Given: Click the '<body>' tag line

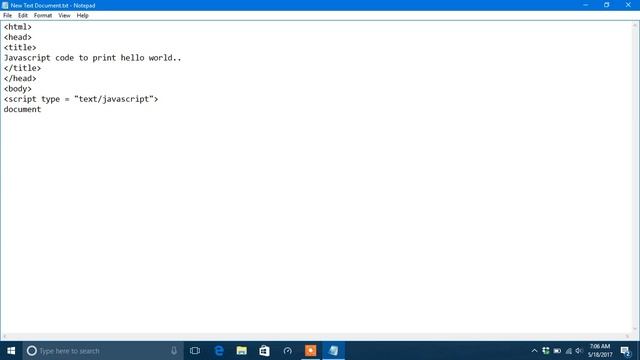Looking at the screenshot, I should tap(18, 89).
